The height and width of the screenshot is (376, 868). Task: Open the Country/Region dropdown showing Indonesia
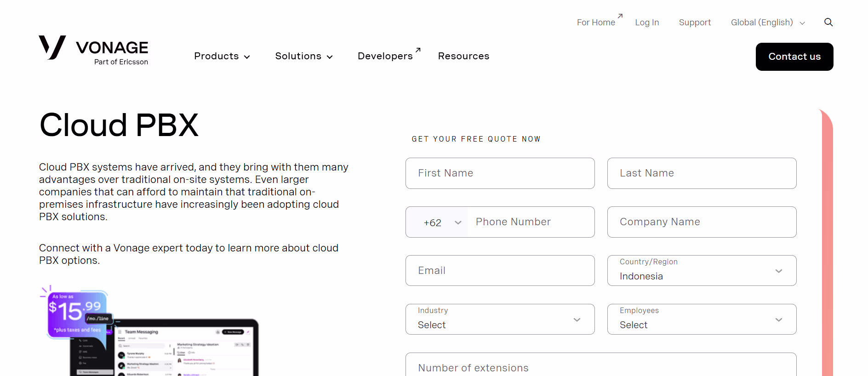(x=702, y=271)
